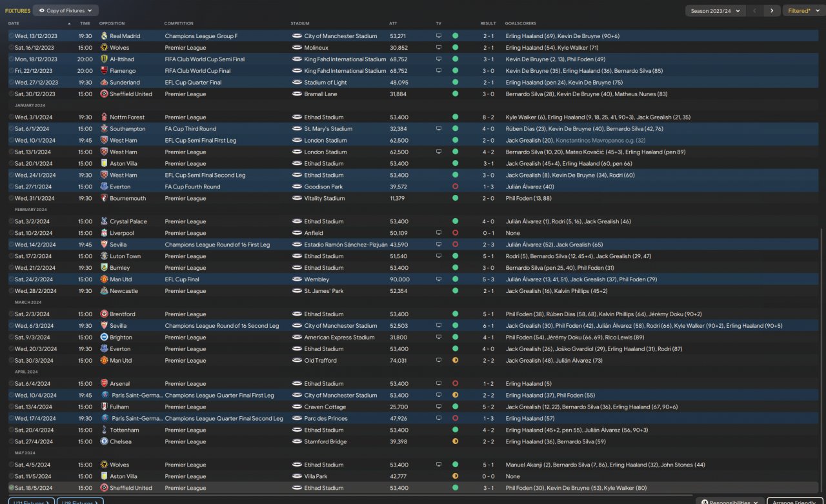
Task: Sort by the Att column header
Action: 393,24
